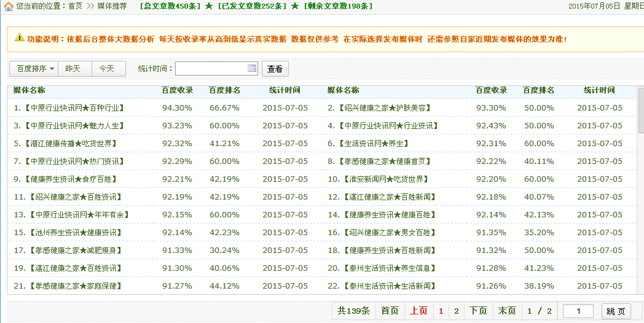This screenshot has height=323, width=644.
Task: Click the home icon in breadcrumb
Action: click(8, 6)
